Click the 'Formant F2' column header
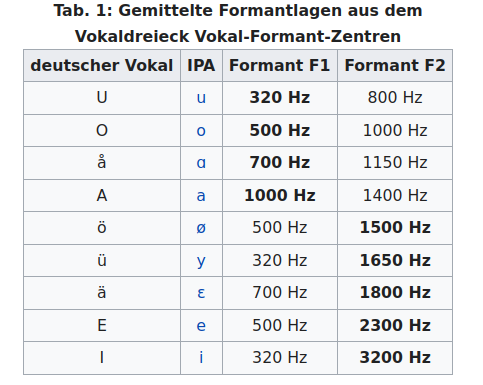 coord(395,65)
